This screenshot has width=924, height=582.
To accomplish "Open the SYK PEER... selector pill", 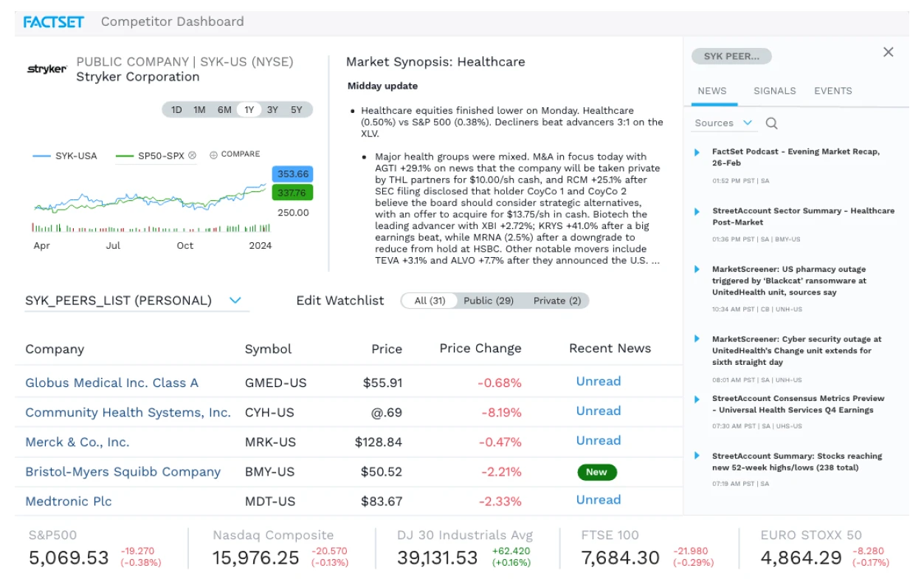I will pyautogui.click(x=731, y=56).
